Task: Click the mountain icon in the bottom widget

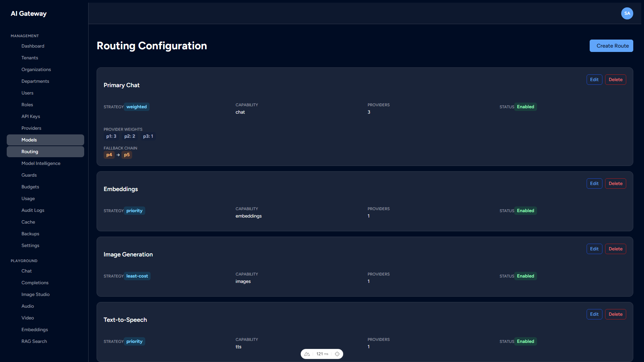Action: point(307,354)
